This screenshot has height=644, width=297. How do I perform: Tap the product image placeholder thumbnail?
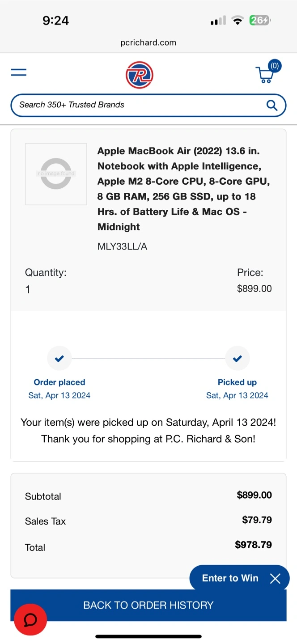tap(56, 174)
